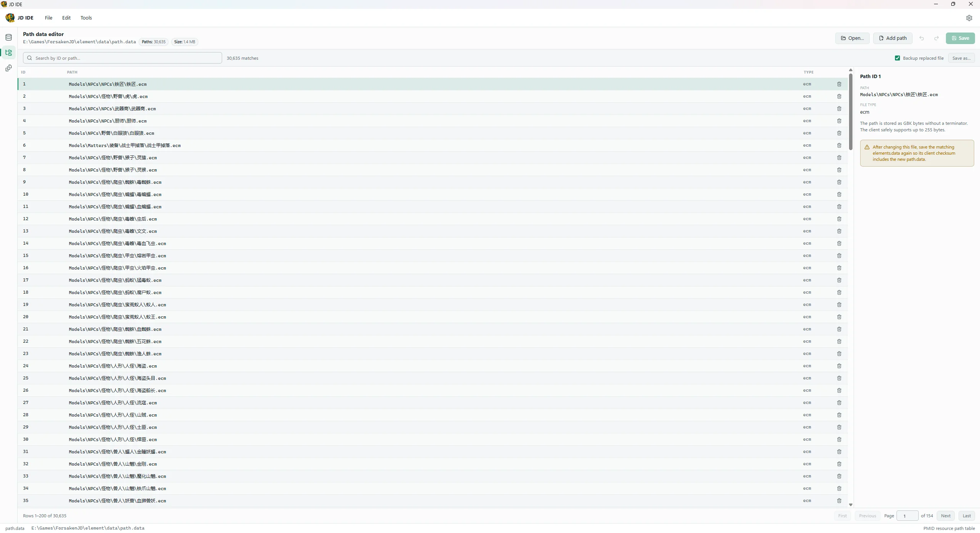Delete path row 2 with trash icon
Screen dimensions: 980x533
(839, 96)
